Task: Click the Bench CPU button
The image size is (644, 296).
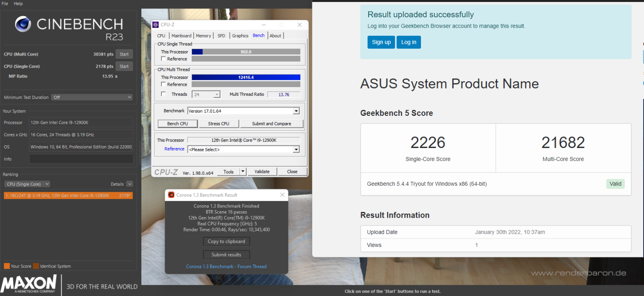Action: coord(178,124)
